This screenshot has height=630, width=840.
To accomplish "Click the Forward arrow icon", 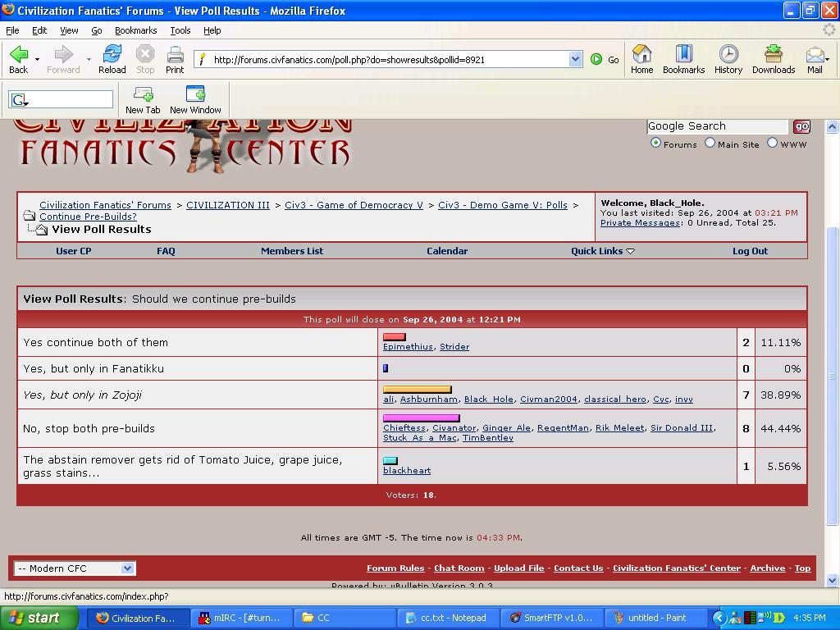I will click(63, 54).
